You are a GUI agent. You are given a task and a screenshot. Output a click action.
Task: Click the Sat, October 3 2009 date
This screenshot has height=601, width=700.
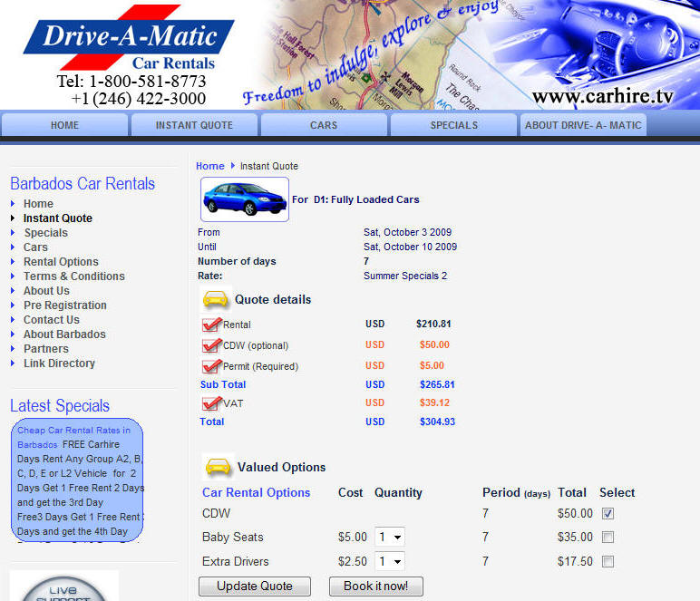click(408, 232)
